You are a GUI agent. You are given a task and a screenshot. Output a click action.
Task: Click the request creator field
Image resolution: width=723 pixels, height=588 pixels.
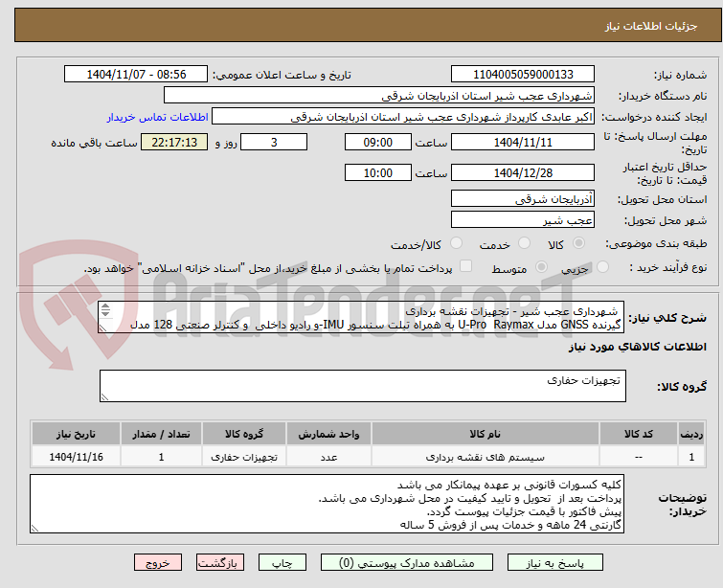pyautogui.click(x=403, y=117)
